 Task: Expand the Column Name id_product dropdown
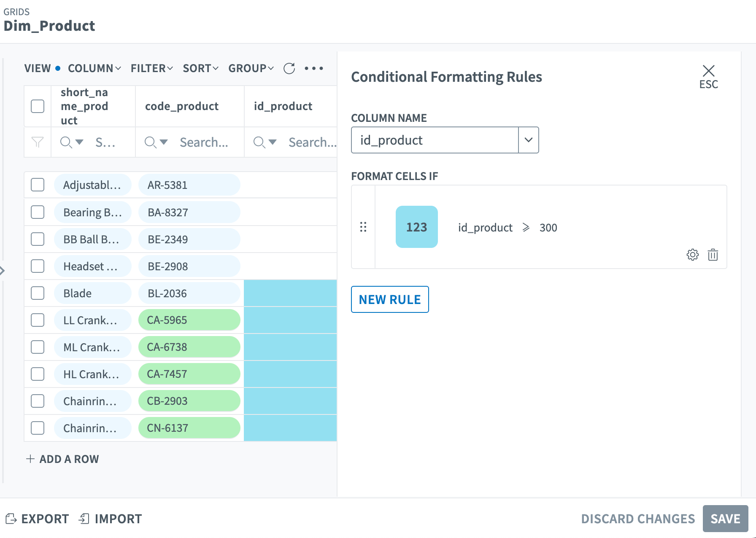(x=528, y=140)
